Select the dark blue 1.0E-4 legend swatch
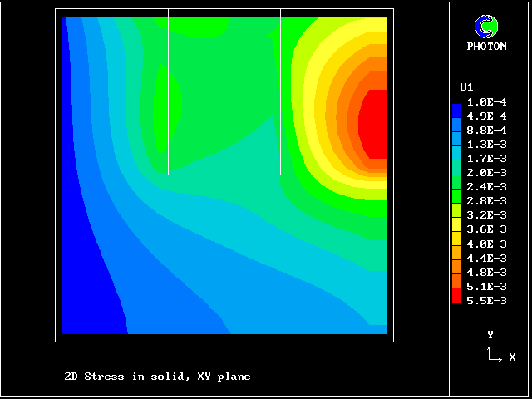This screenshot has height=399, width=532. click(456, 109)
